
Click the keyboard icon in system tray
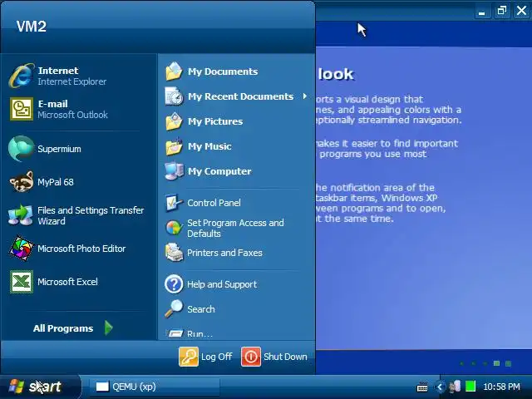click(x=422, y=387)
